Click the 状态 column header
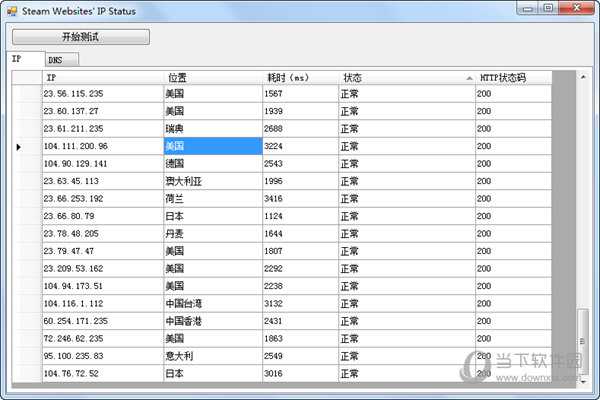Viewport: 600px width, 400px height. [407, 78]
